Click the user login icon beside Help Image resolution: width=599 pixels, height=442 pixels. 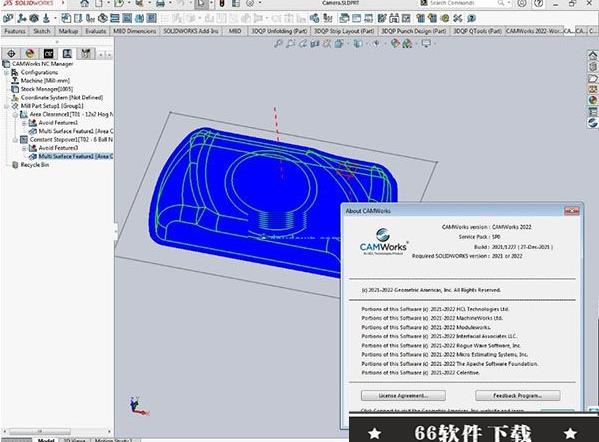521,3
